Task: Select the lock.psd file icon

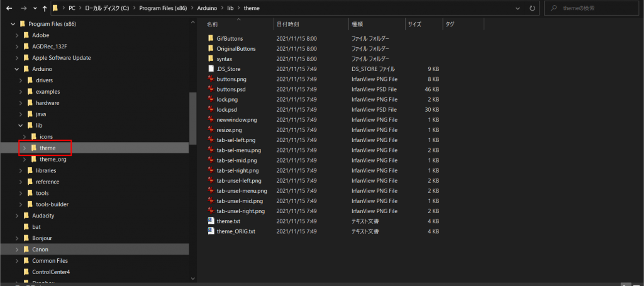Action: (x=211, y=109)
